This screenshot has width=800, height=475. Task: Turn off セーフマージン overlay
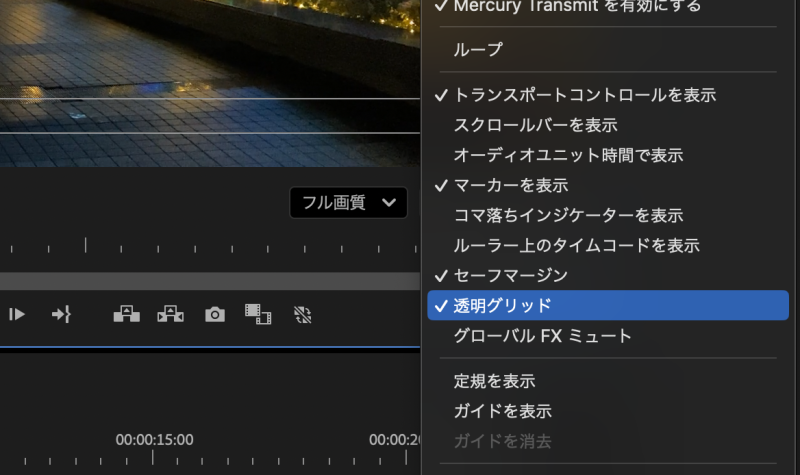510,276
